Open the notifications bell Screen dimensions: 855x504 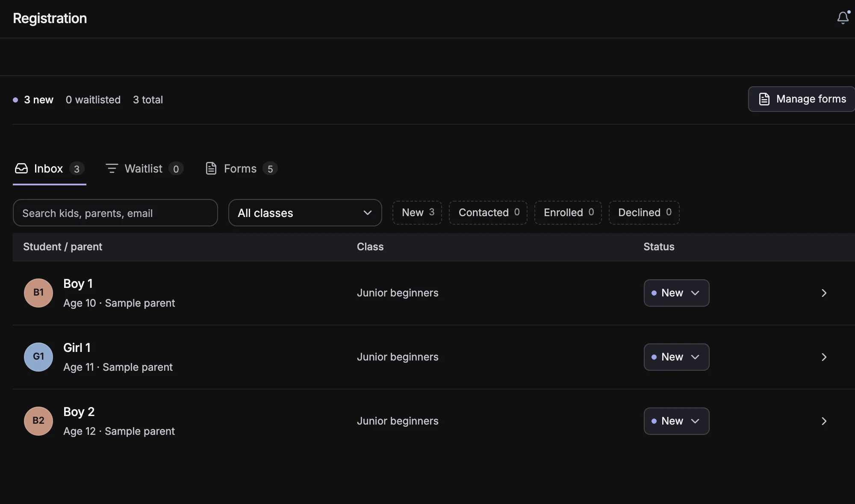pos(843,18)
